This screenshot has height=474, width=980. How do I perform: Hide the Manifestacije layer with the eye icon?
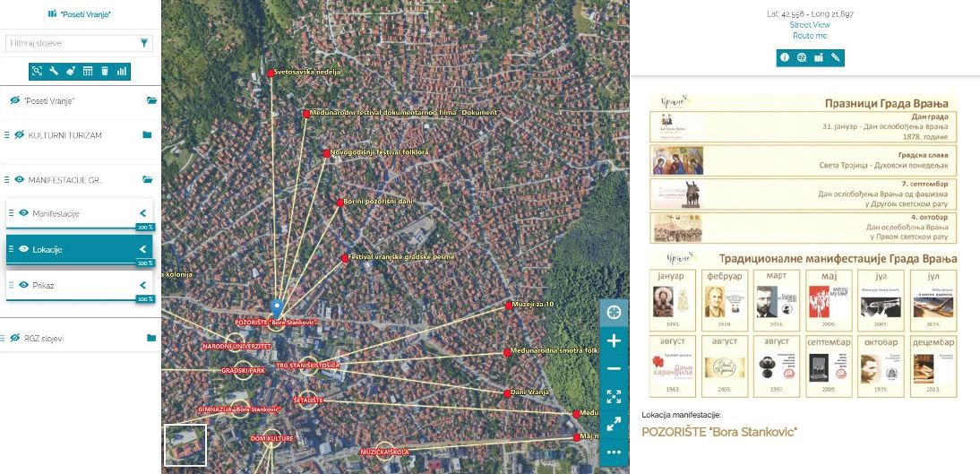coord(23,213)
